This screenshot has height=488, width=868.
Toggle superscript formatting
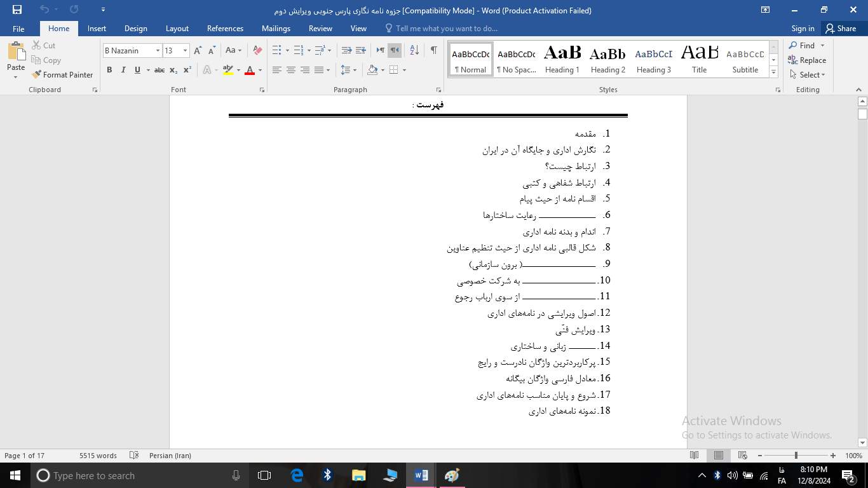point(187,70)
